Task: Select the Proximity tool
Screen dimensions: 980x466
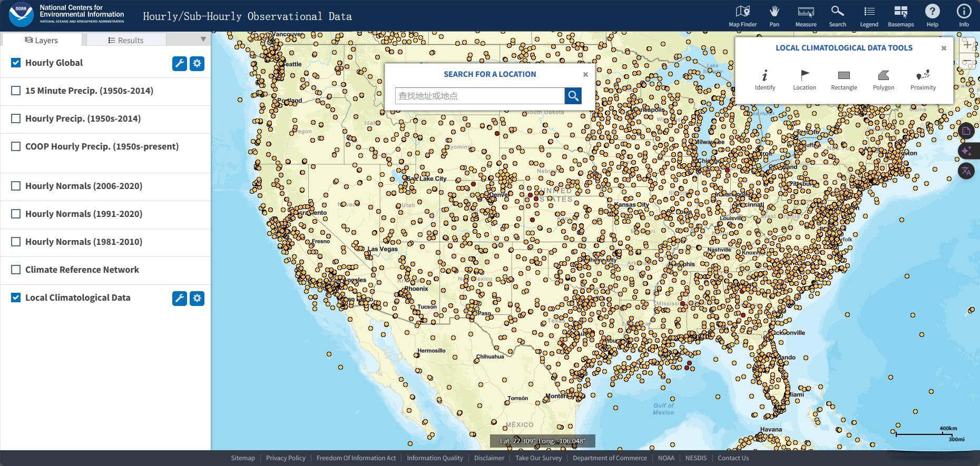Action: (x=923, y=80)
